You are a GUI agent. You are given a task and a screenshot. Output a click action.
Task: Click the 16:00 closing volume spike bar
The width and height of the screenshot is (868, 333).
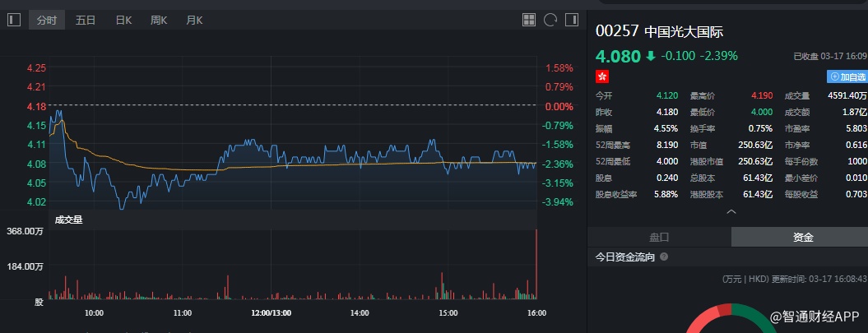coord(536,263)
